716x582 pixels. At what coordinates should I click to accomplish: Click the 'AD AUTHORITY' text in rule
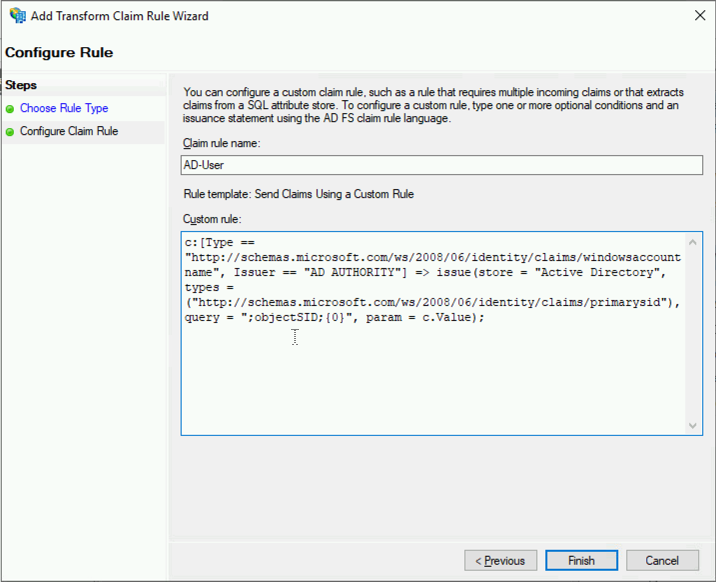pyautogui.click(x=355, y=272)
